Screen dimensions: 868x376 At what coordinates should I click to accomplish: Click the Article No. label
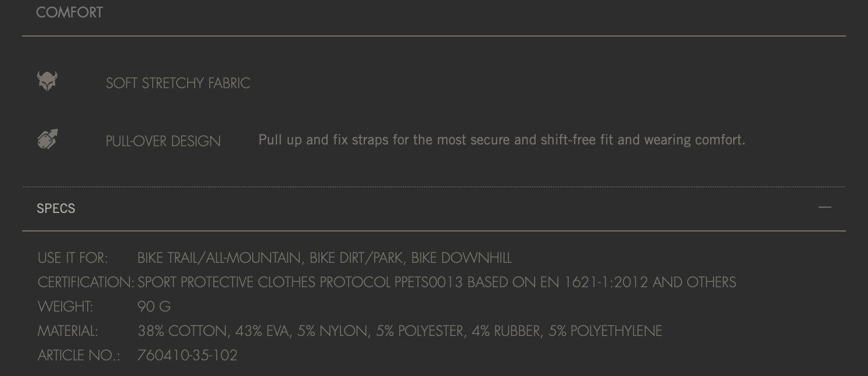[78, 355]
